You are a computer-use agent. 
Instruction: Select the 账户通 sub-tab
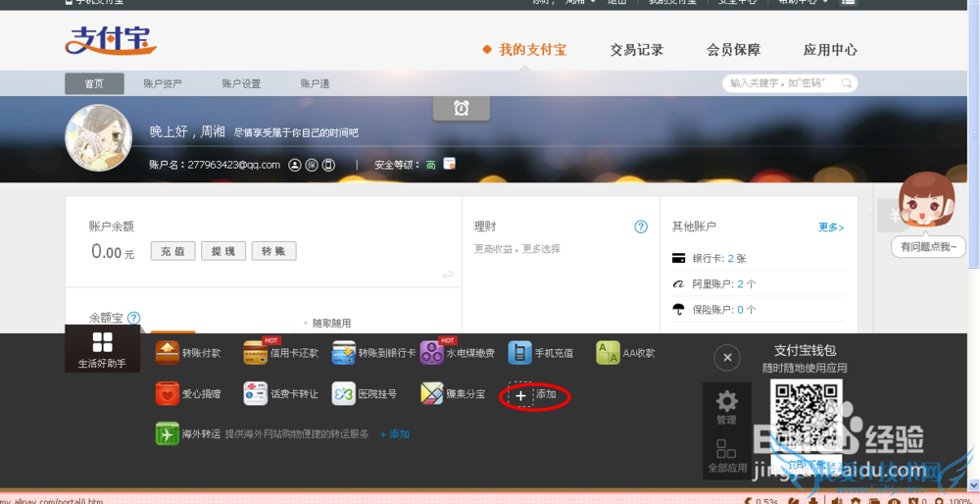315,83
